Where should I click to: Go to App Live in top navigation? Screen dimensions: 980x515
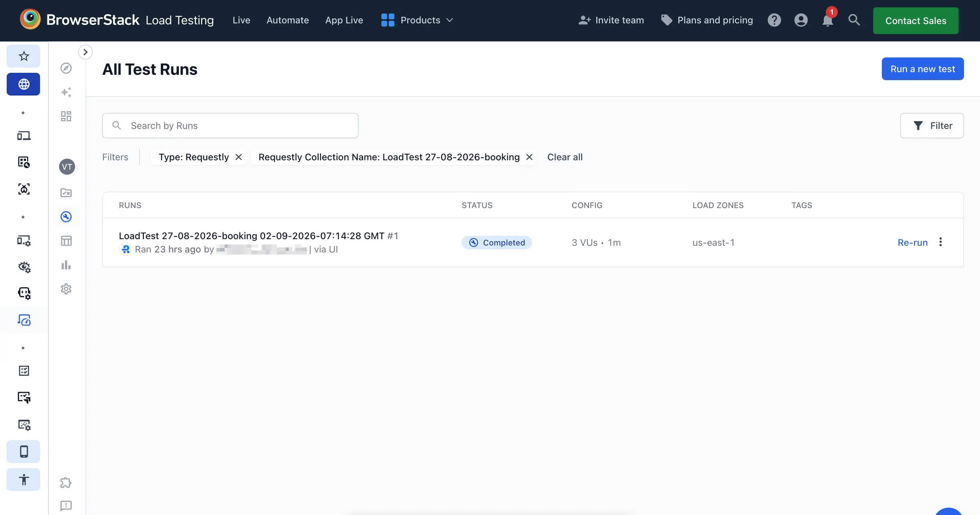click(x=344, y=20)
